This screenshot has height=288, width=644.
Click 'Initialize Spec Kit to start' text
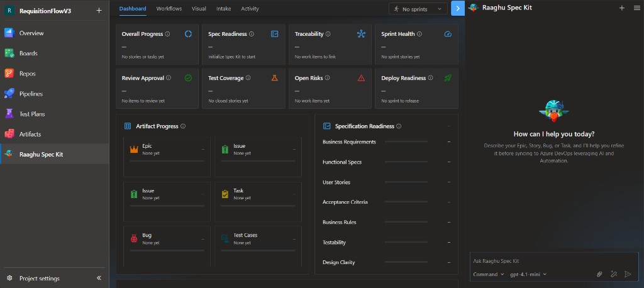tap(231, 57)
